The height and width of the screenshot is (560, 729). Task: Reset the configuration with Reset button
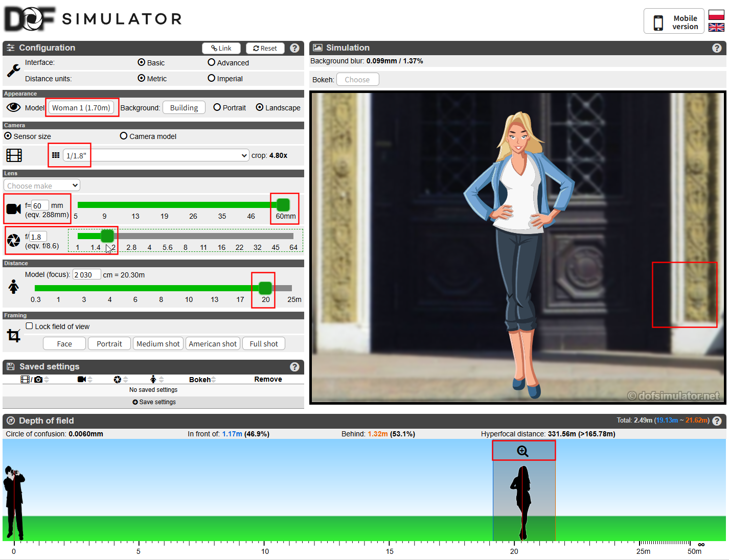(265, 48)
